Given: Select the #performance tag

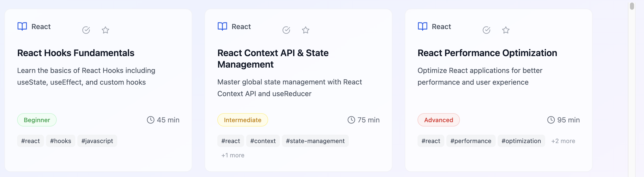Looking at the screenshot, I should coord(471,141).
